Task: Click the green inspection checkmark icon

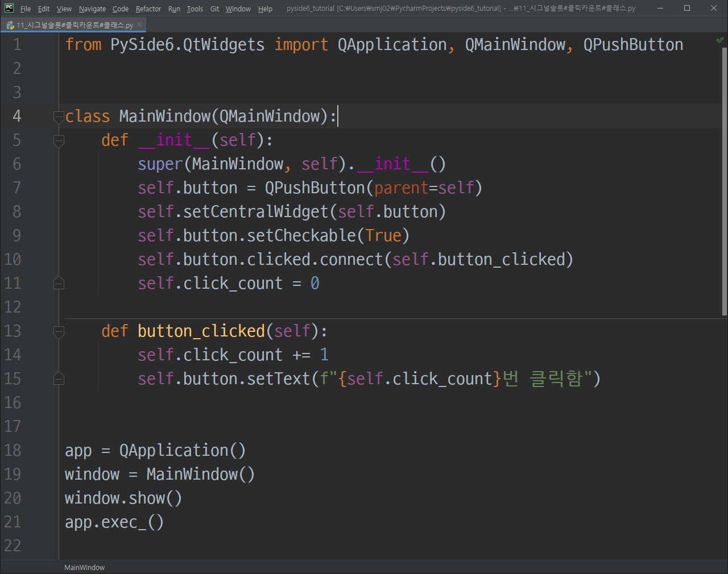Action: (720, 40)
